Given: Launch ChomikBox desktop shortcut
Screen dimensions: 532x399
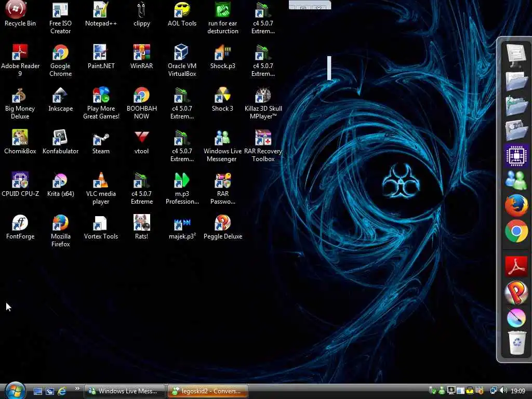Looking at the screenshot, I should [x=20, y=141].
